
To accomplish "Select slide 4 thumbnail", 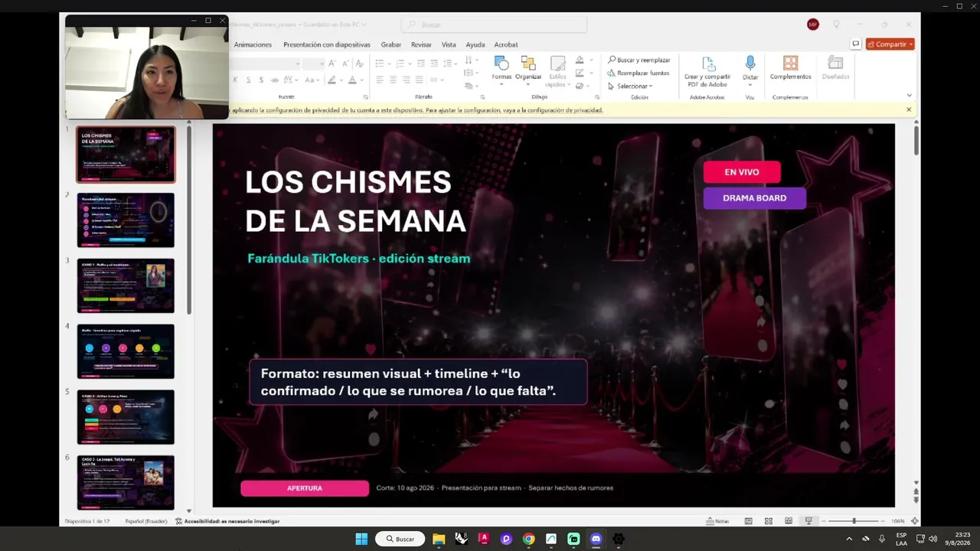I will click(126, 351).
